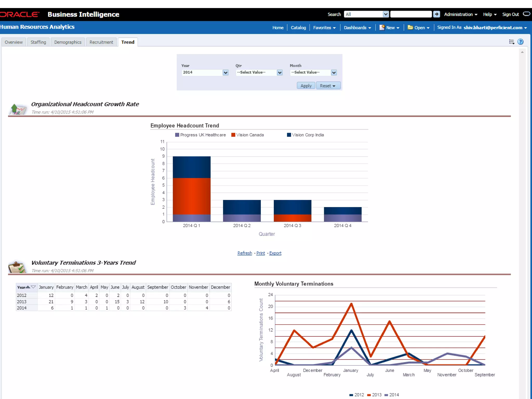Click the voluntary terminations clipboard icon

[17, 267]
